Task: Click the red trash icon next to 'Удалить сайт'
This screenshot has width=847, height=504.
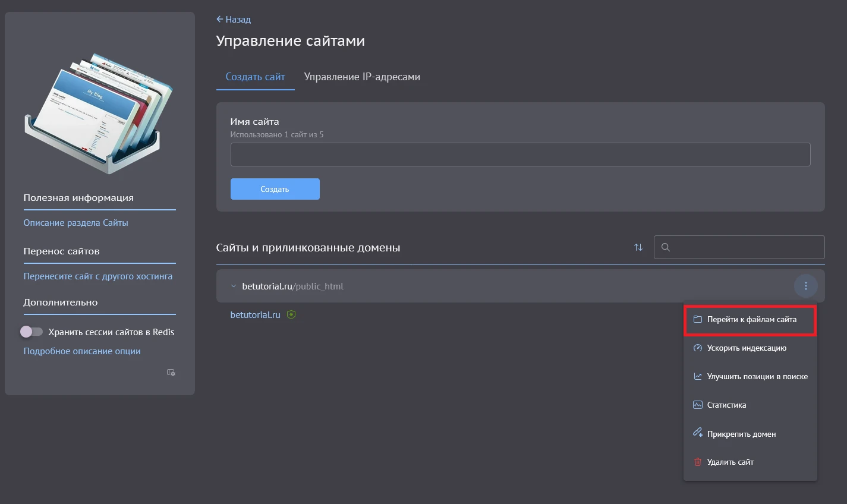Action: [697, 462]
